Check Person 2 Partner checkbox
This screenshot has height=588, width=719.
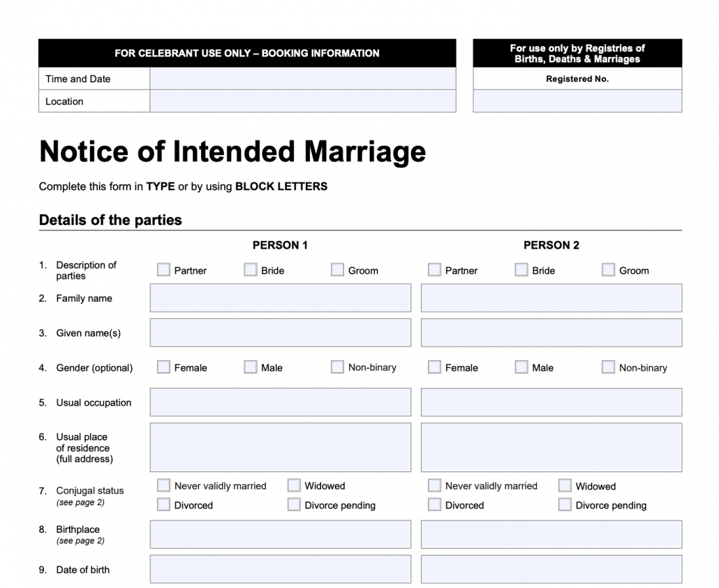click(x=435, y=270)
